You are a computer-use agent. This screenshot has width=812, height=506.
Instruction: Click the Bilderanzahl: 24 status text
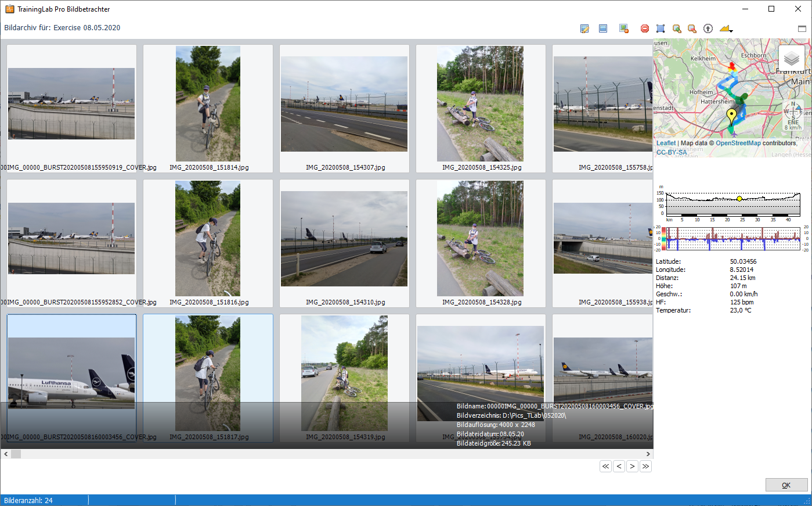coord(28,500)
